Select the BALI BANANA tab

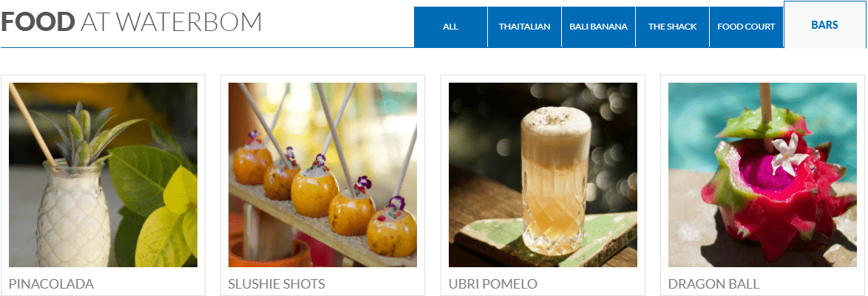pos(598,27)
